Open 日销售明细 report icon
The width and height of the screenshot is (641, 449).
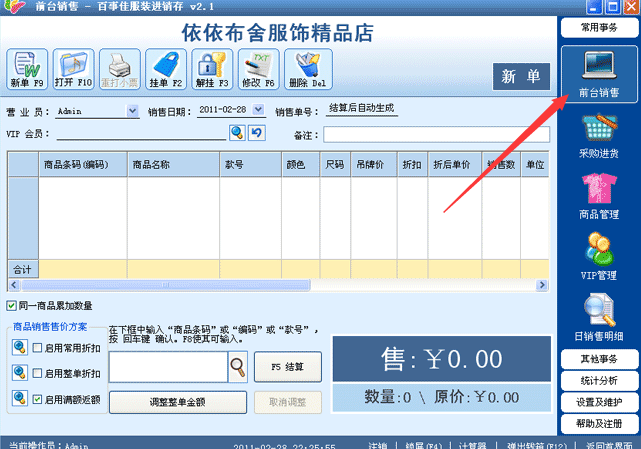599,318
